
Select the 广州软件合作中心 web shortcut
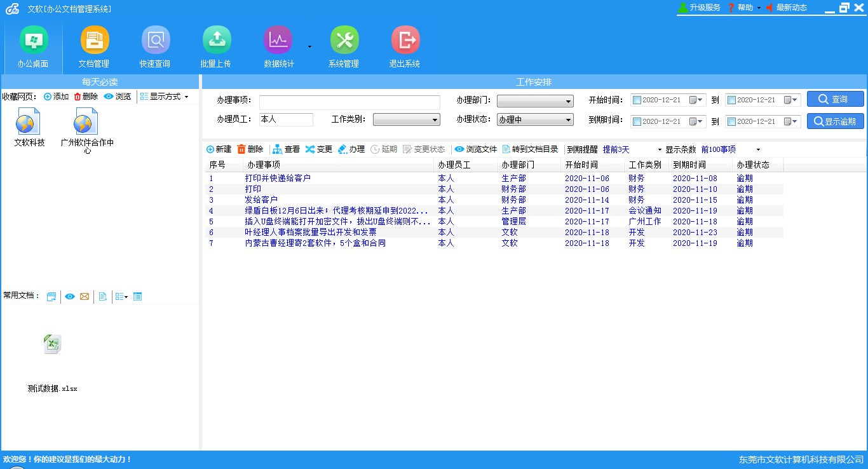click(x=87, y=131)
